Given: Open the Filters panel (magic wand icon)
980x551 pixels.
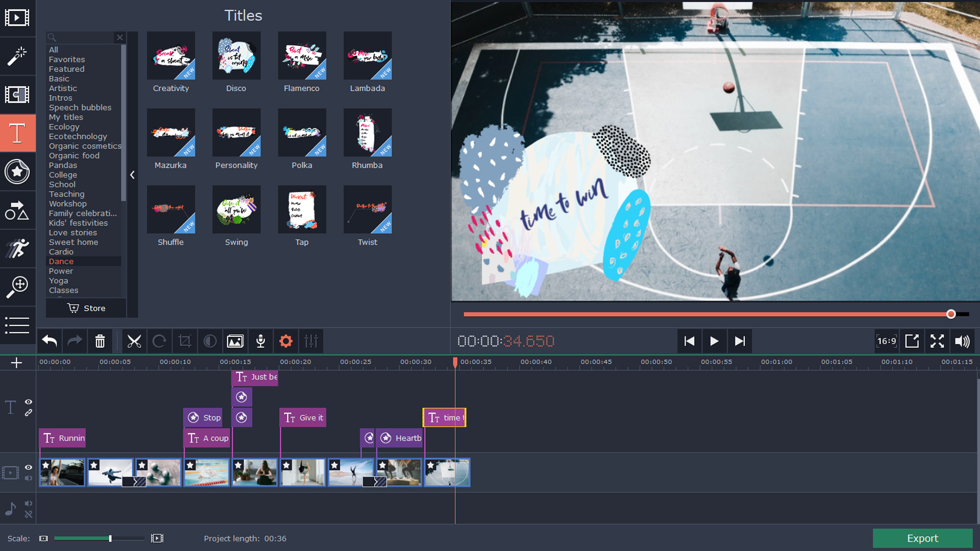Looking at the screenshot, I should click(x=18, y=57).
